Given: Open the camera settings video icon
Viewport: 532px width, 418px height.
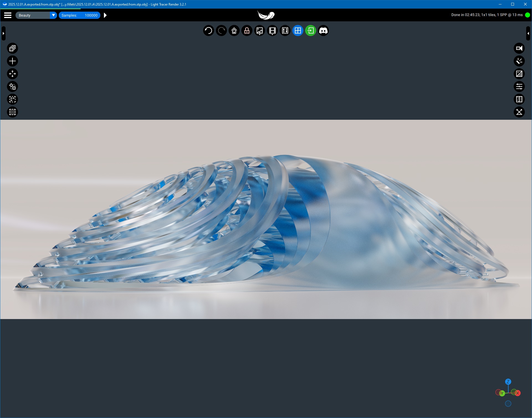Looking at the screenshot, I should [519, 48].
